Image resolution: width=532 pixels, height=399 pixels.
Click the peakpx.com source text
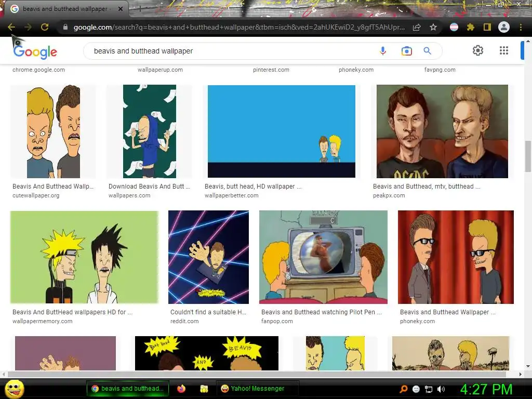point(389,195)
